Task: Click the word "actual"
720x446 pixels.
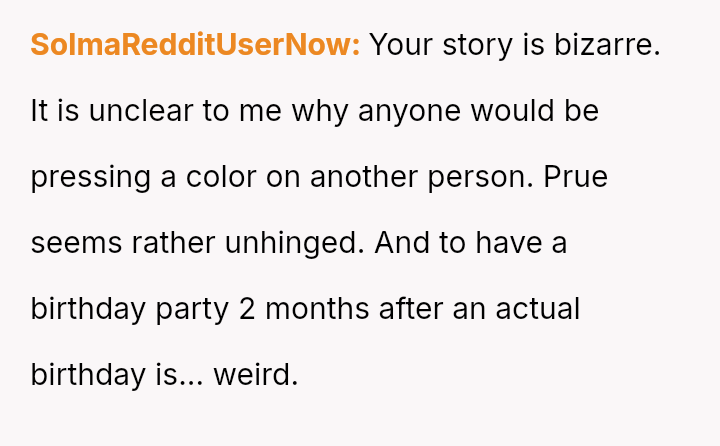Action: point(540,309)
